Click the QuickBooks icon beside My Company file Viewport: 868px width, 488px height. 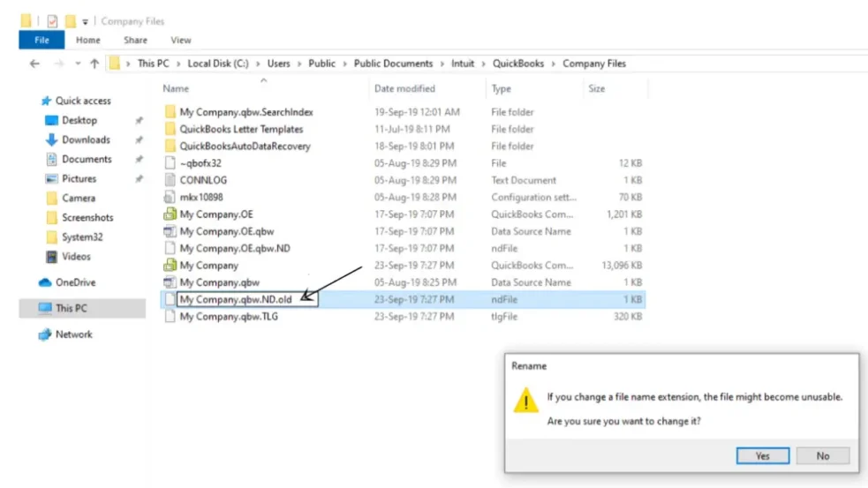click(170, 266)
